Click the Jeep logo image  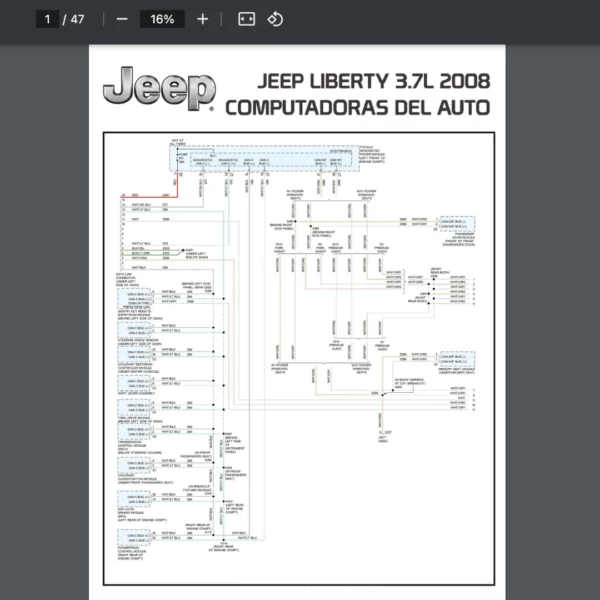coord(159,89)
